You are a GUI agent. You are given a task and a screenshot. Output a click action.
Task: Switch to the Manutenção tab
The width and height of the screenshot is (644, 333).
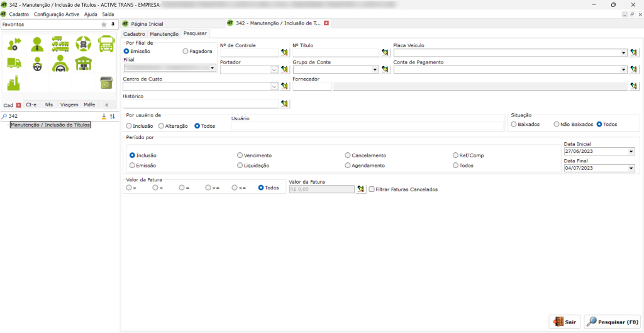[164, 34]
